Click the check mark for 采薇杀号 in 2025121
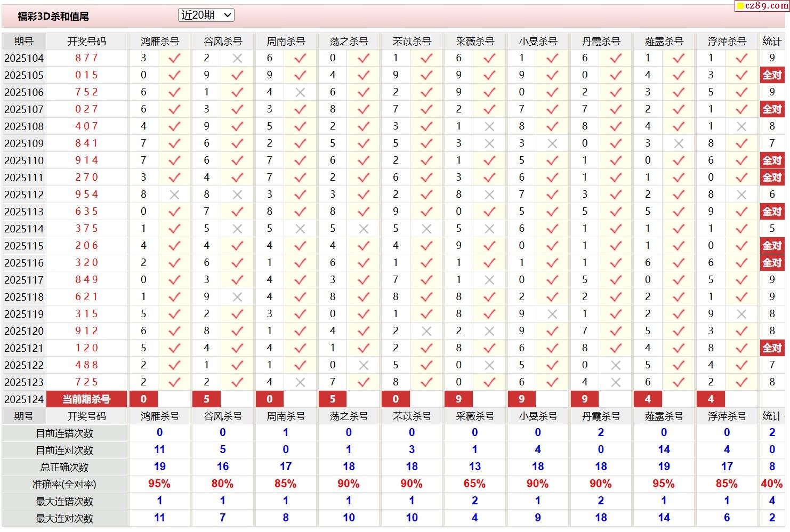Screen dimensions: 790x532 click(x=489, y=348)
